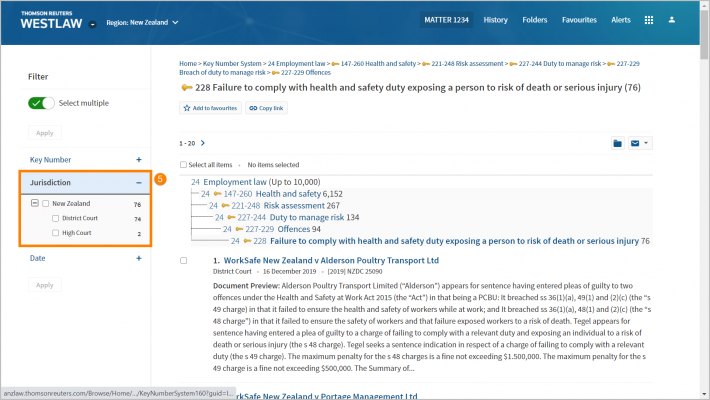Click the lower Apply button under Date
Viewport: 710px width, 400px height.
pos(45,285)
